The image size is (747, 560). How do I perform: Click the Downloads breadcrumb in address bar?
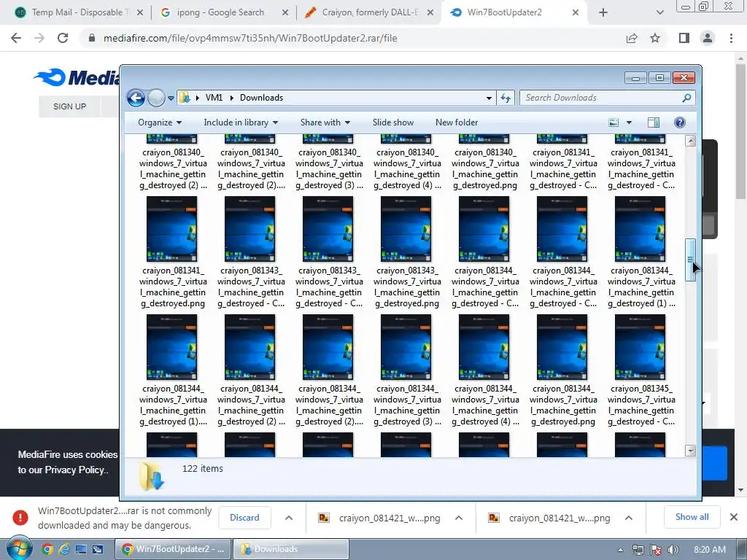click(261, 98)
